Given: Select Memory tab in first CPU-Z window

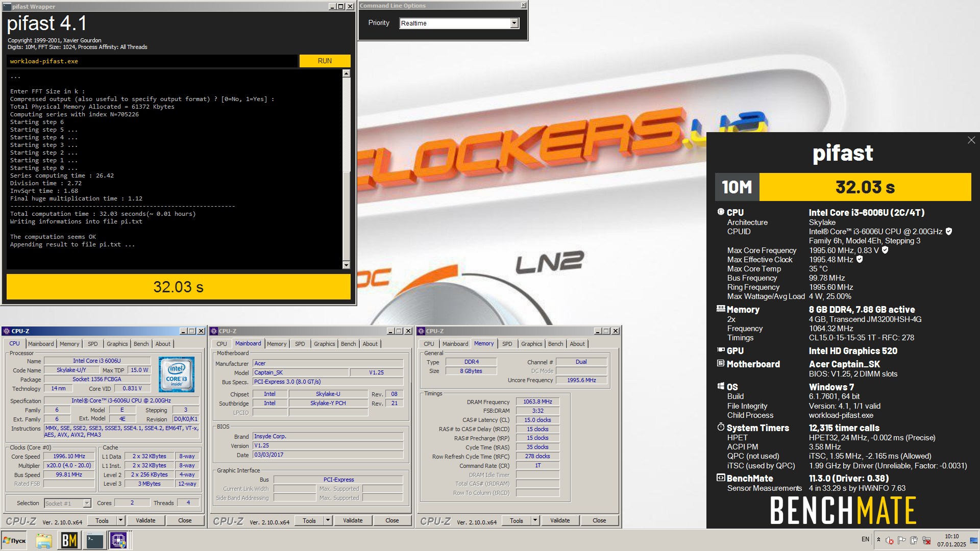Looking at the screenshot, I should click(69, 344).
